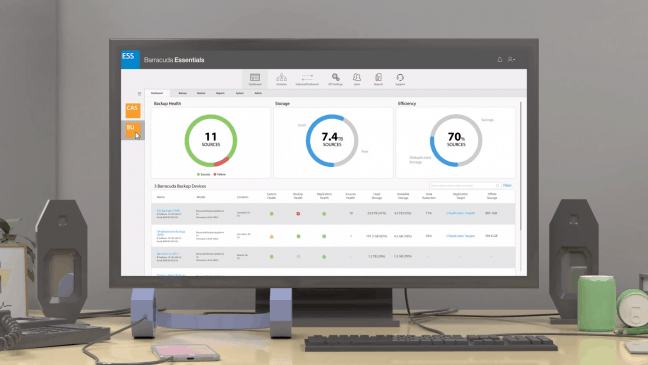Switch to the Restore sub-tab
Viewport: 648px width, 365px height.
[x=201, y=93]
